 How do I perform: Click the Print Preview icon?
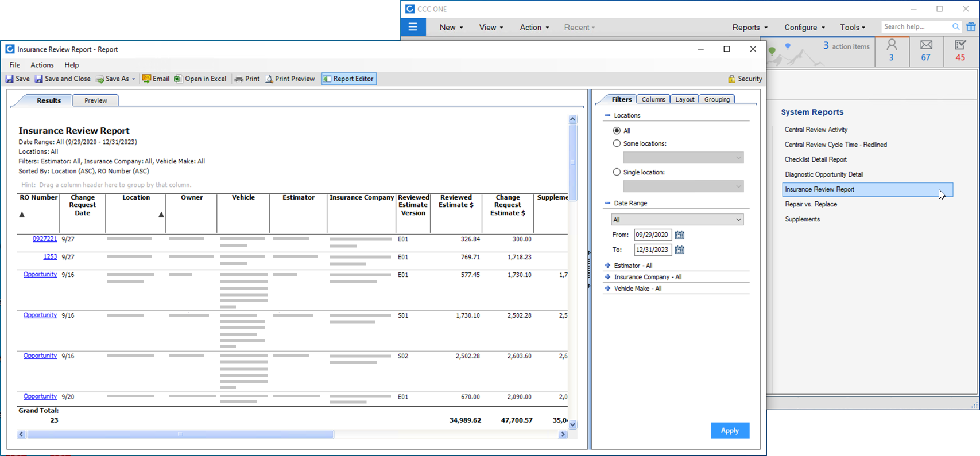coord(269,79)
